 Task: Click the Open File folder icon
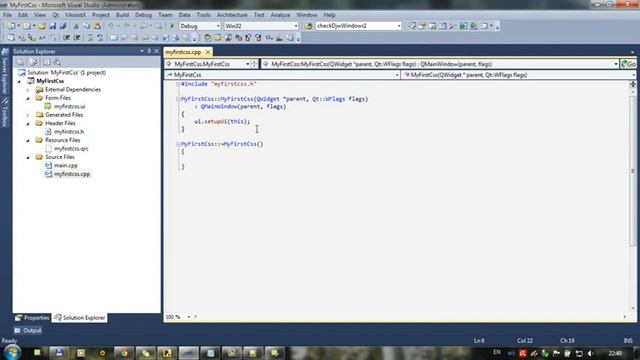[42, 26]
